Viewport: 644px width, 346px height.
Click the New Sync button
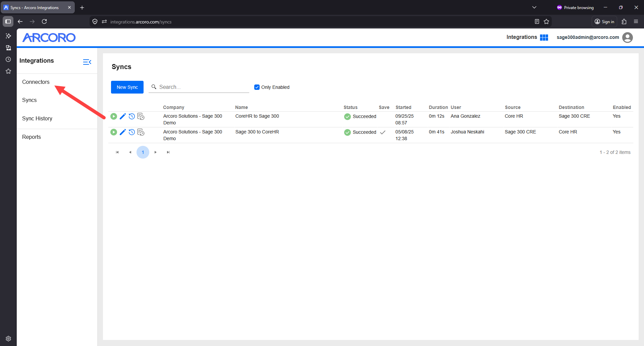pos(127,87)
